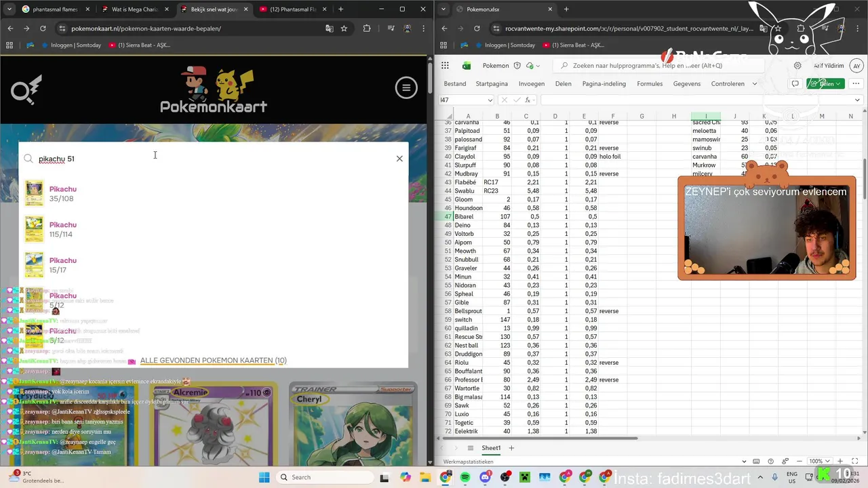
Task: Open the Pagina-indeling ribbon tab
Action: pos(604,84)
